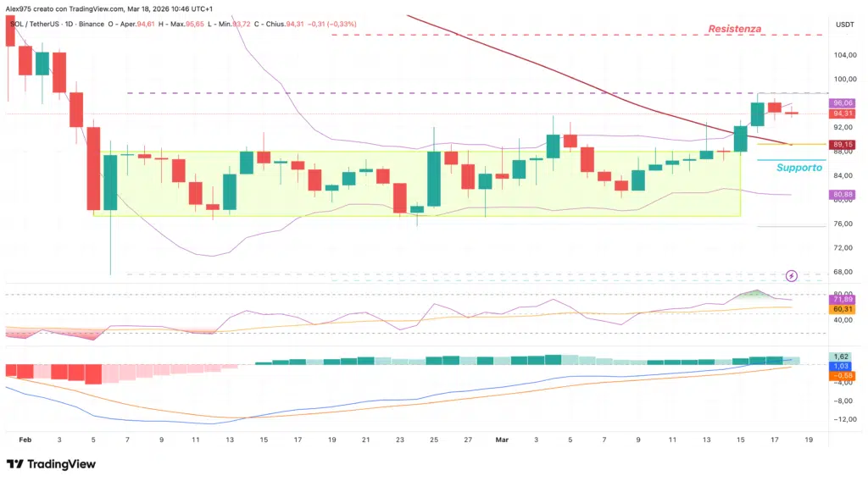Click the large green candle on February 6
Screen dimensions: 868x481
click(x=110, y=182)
